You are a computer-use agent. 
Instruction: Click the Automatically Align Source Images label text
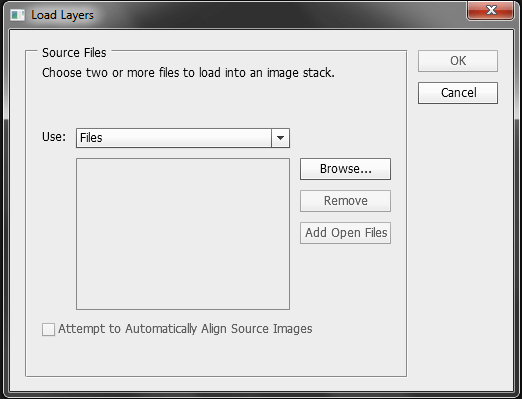[x=185, y=329]
